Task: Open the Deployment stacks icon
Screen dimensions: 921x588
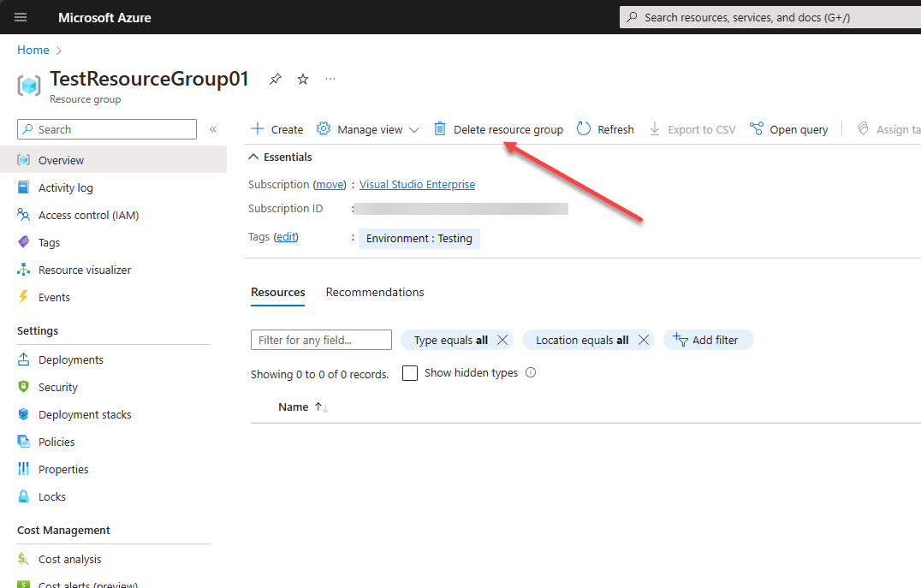Action: (23, 414)
